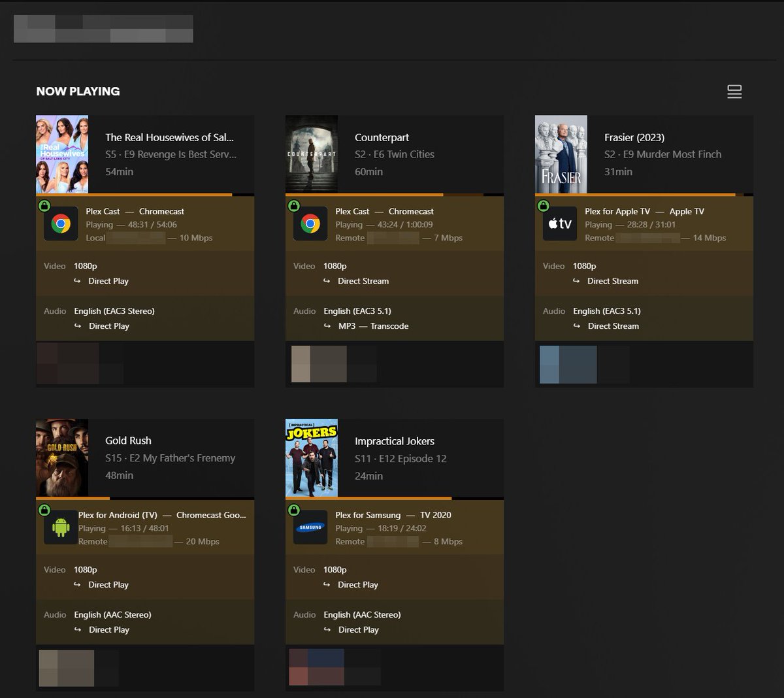Open the Impractical Jokers poster thumbnail

[312, 457]
